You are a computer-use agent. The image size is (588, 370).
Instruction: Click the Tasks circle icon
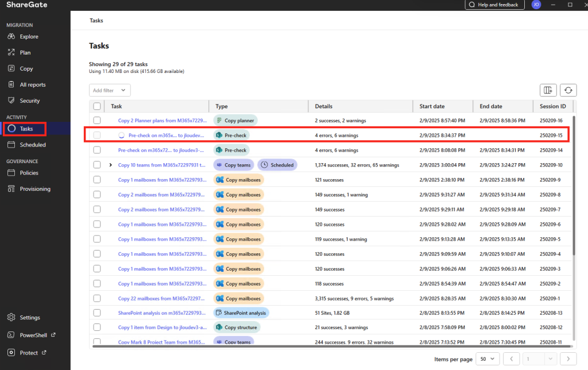[11, 129]
